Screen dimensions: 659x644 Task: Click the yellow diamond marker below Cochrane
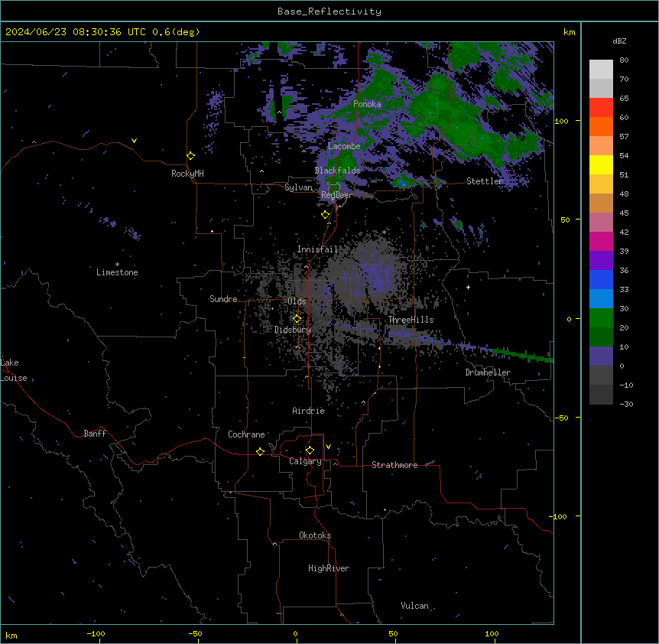(x=260, y=451)
